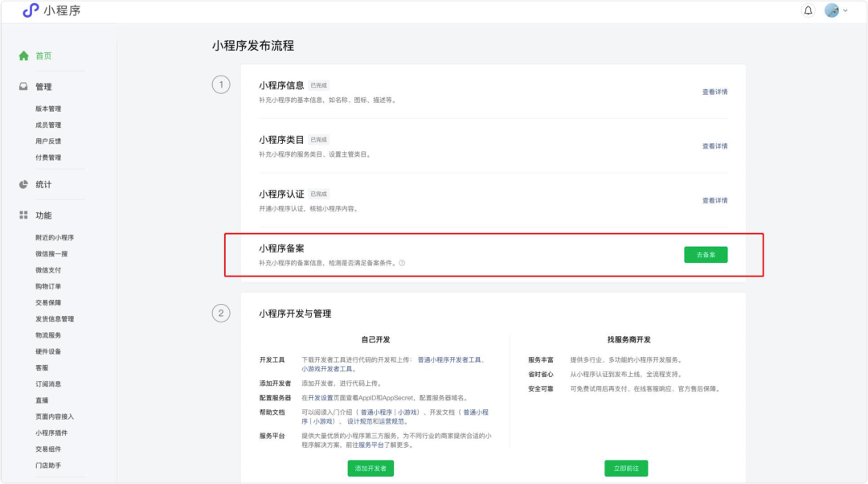Open 订阅消息 in the sidebar

click(x=48, y=384)
